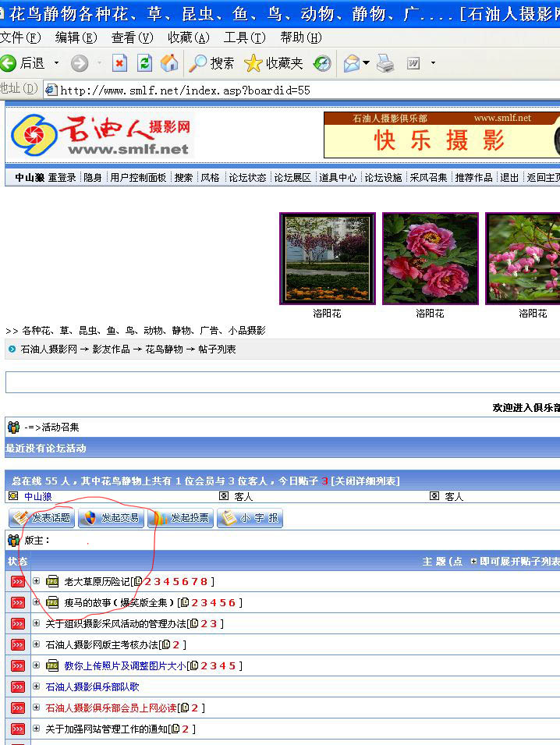Image resolution: width=560 pixels, height=745 pixels.
Task: Open 论坛展区 in the forum nav
Action: tap(292, 178)
